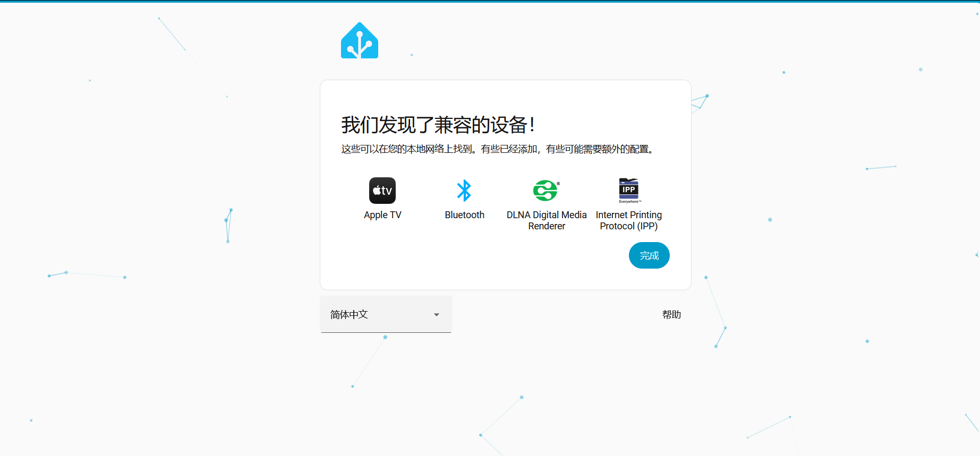Open the 简体中文 language dropdown

386,314
